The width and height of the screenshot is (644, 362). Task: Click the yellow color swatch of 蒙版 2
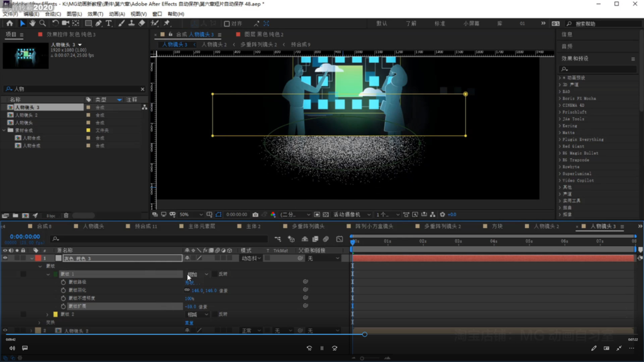55,314
